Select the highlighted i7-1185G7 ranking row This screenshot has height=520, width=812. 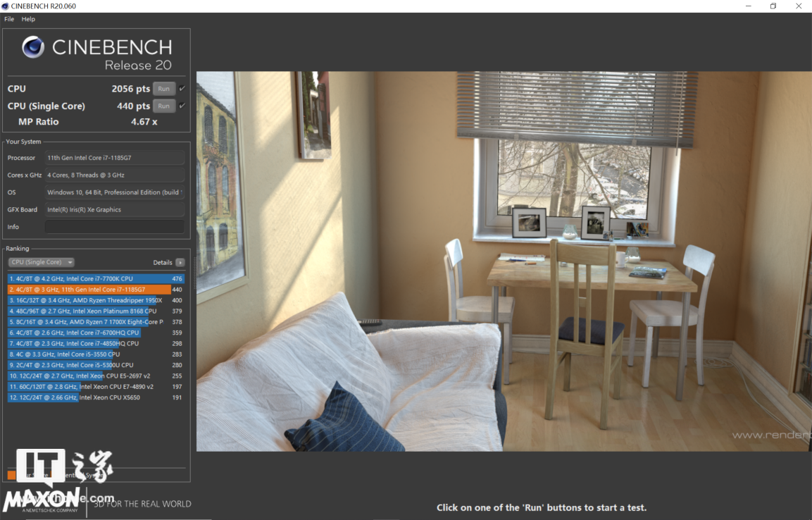pyautogui.click(x=89, y=290)
